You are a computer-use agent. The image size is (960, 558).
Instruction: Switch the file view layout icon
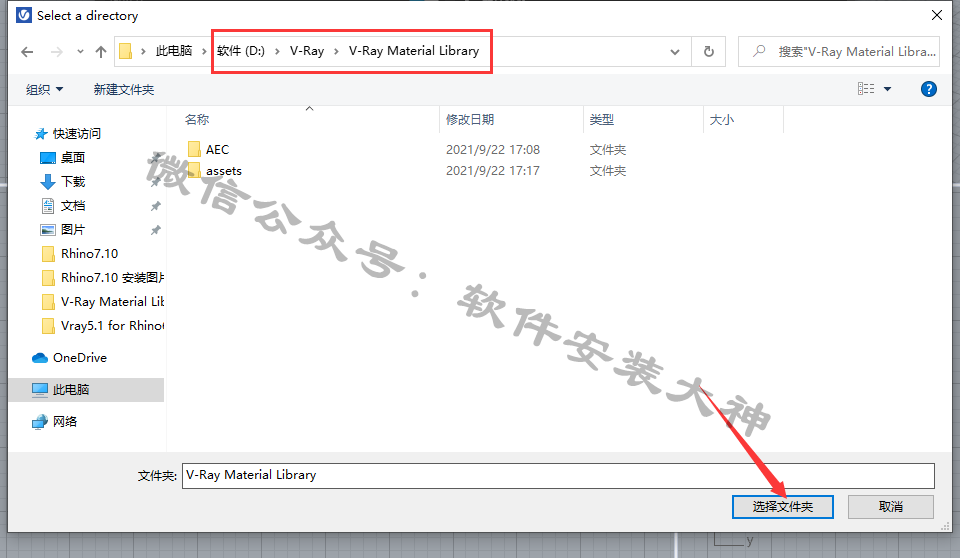click(866, 89)
